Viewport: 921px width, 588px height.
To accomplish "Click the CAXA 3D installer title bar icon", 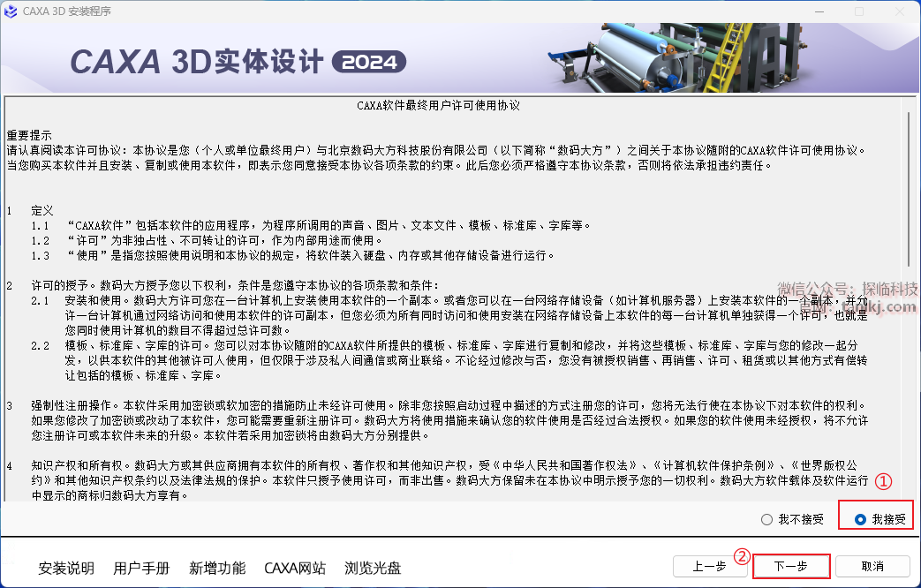I will coord(11,11).
